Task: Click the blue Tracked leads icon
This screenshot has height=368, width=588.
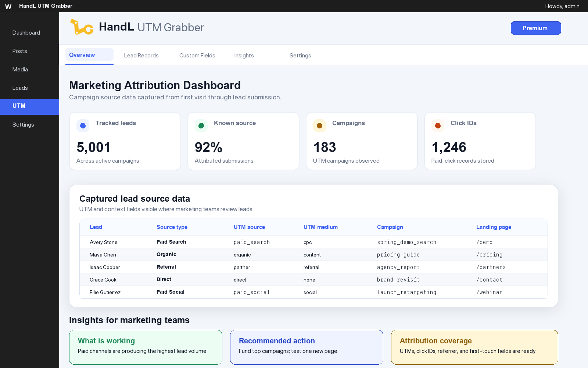Action: pos(83,125)
